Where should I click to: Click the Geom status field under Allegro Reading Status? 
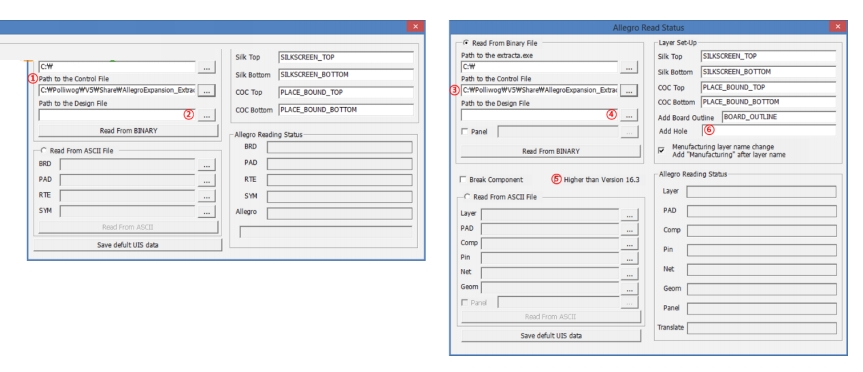point(762,289)
